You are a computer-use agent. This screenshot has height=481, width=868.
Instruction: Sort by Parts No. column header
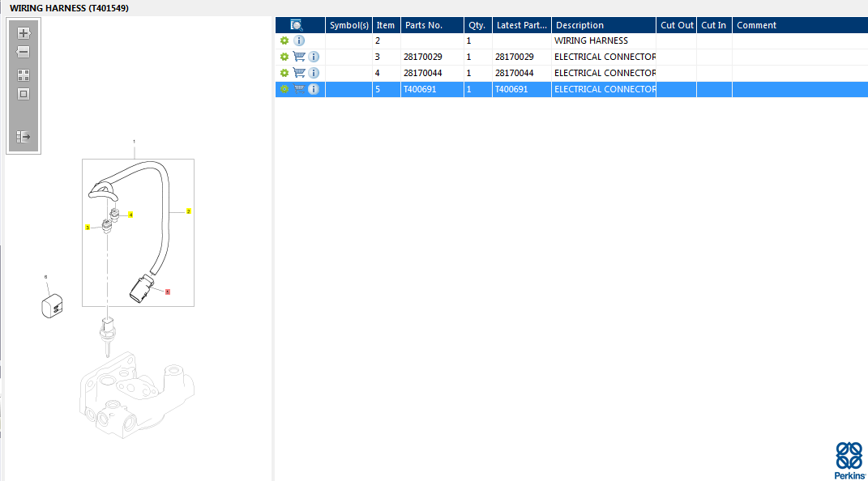432,25
